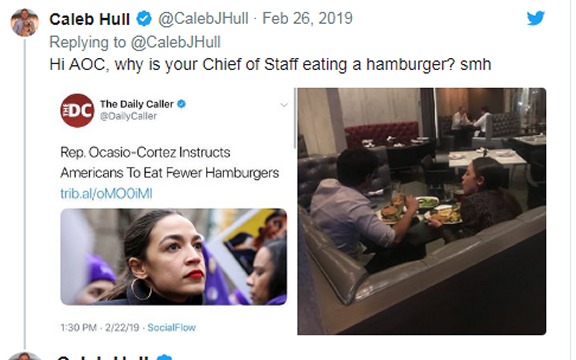This screenshot has height=360, width=576.
Task: Open the @DailyCaller handle
Action: [128, 116]
